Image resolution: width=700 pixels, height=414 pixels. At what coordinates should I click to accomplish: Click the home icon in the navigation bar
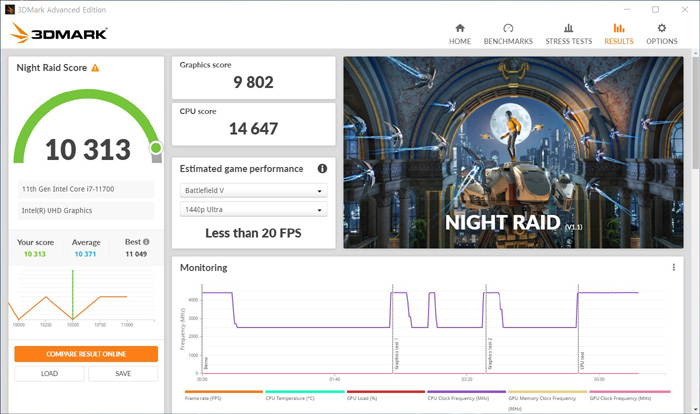pos(460,28)
